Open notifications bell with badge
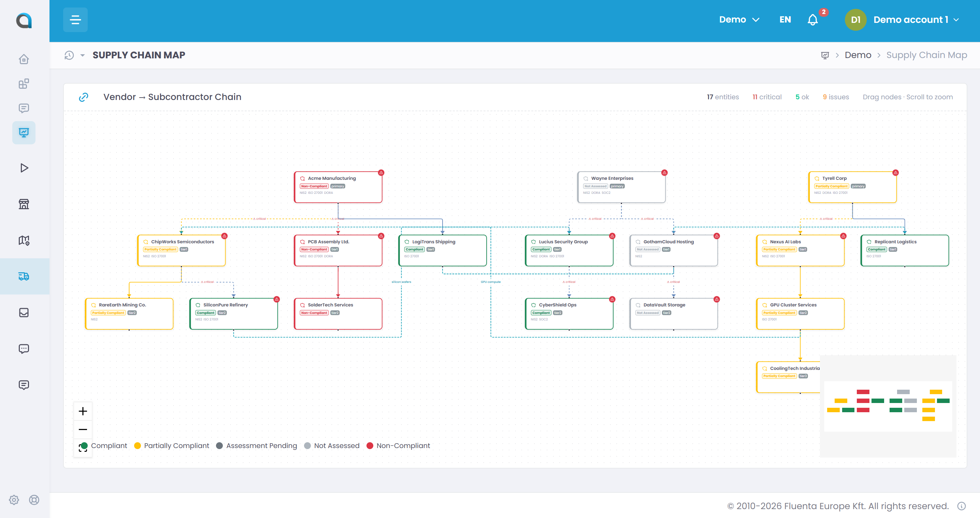Viewport: 980px width, 518px height. coord(813,20)
